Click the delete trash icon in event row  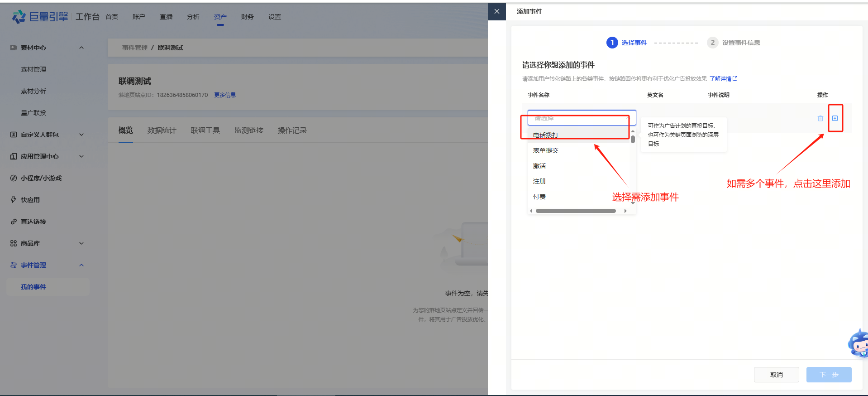[x=820, y=118]
